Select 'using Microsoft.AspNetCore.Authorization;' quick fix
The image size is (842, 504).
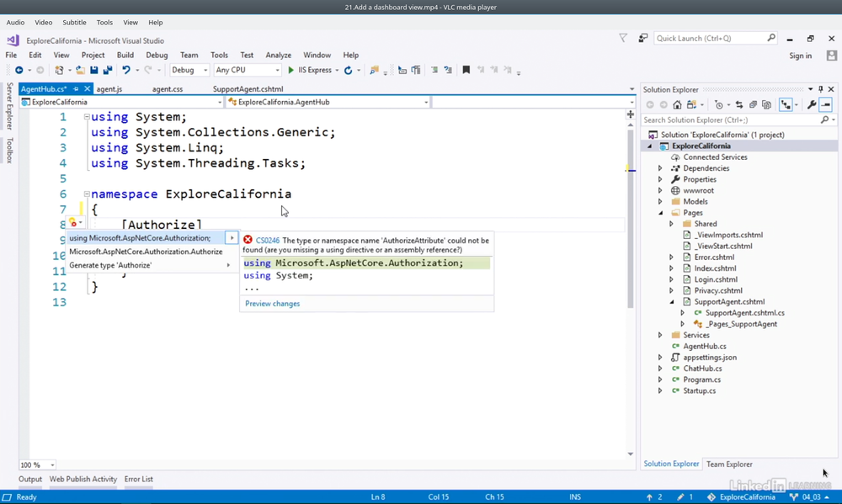pyautogui.click(x=140, y=238)
